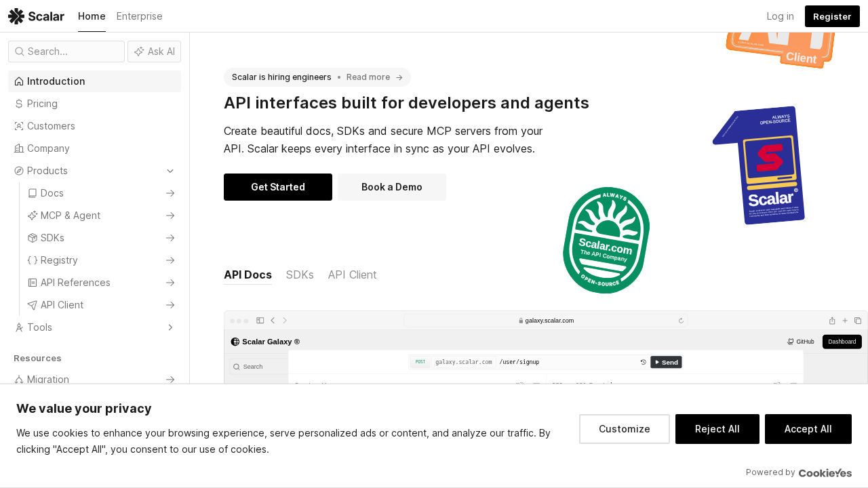Focus the sidebar Search field

[x=66, y=52]
